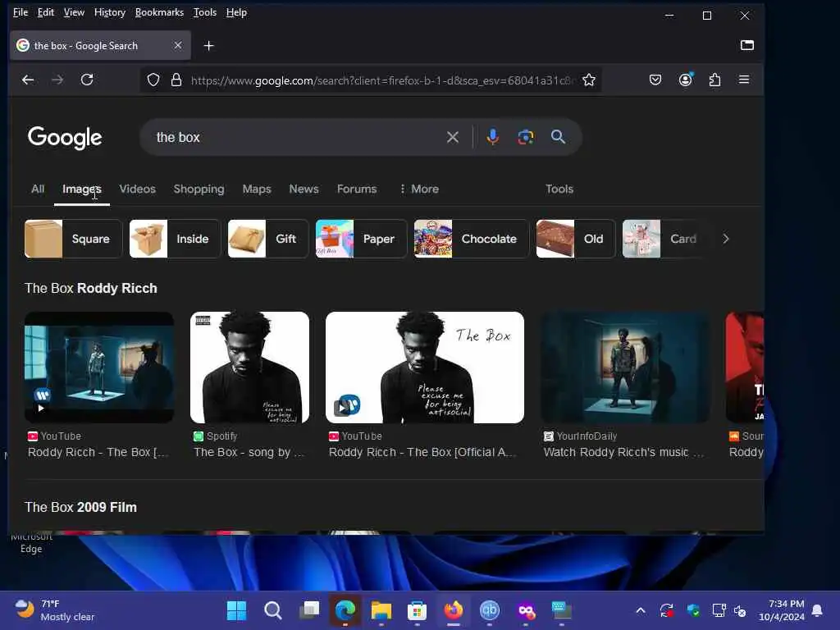Image resolution: width=840 pixels, height=630 pixels.
Task: Close the 'the box - Google Search' tab
Action: point(178,46)
